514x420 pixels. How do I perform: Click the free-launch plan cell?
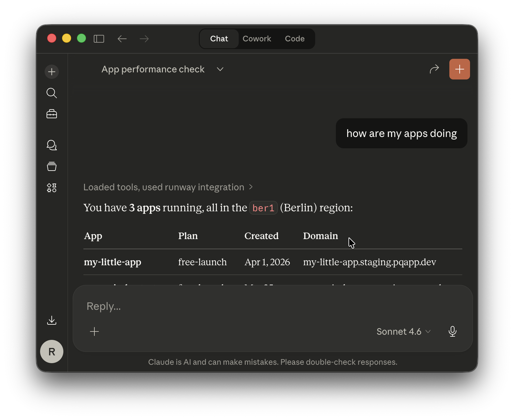tap(202, 262)
